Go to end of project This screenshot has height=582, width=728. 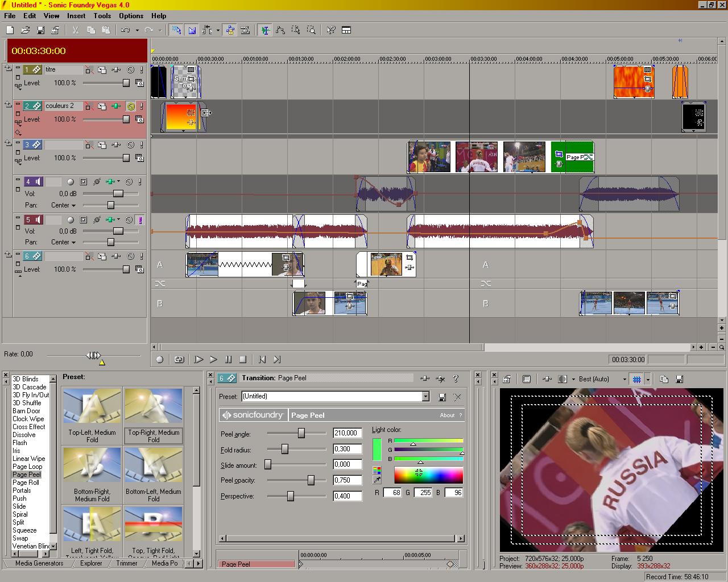tap(277, 359)
